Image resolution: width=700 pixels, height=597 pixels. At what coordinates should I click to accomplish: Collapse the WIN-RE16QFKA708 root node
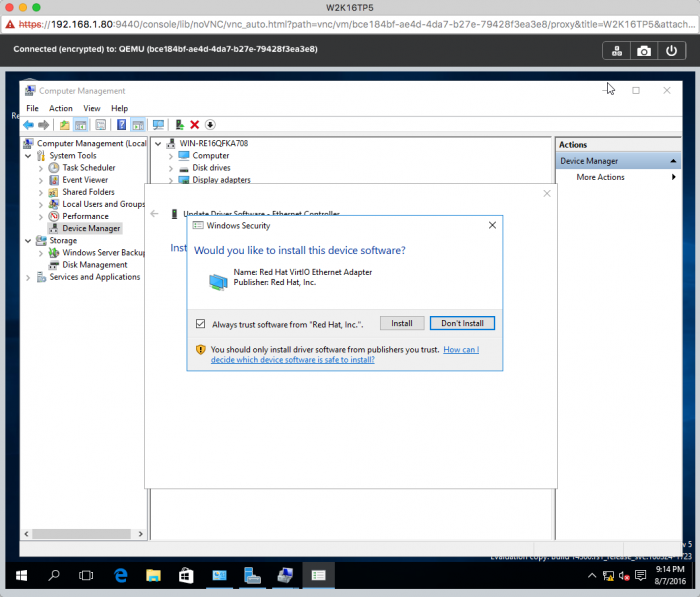[158, 144]
